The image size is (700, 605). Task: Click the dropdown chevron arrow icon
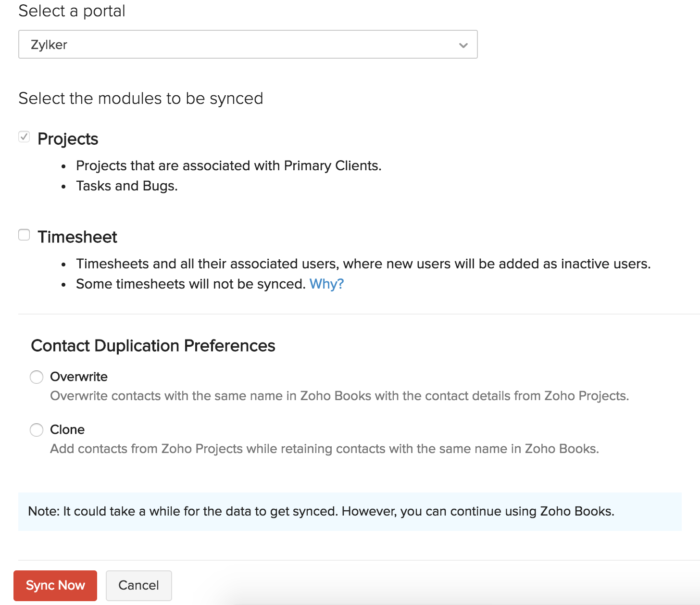[x=463, y=45]
